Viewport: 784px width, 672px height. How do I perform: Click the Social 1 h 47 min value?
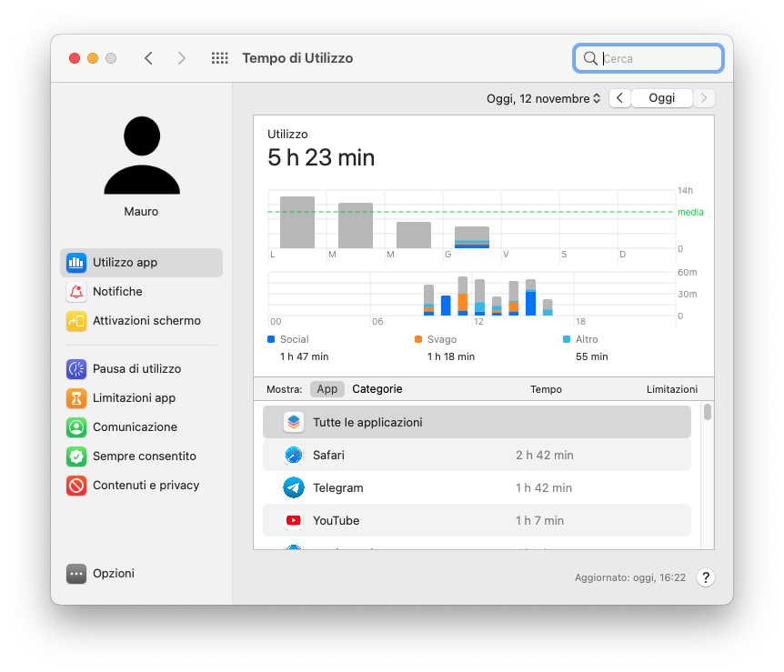click(x=304, y=357)
